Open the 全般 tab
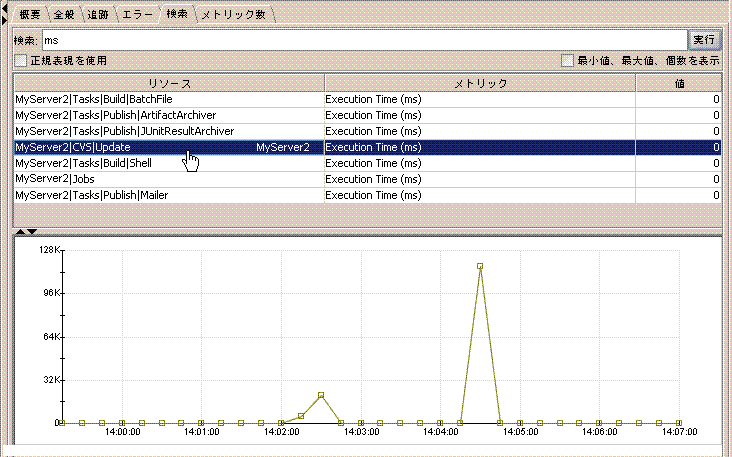 (62, 14)
